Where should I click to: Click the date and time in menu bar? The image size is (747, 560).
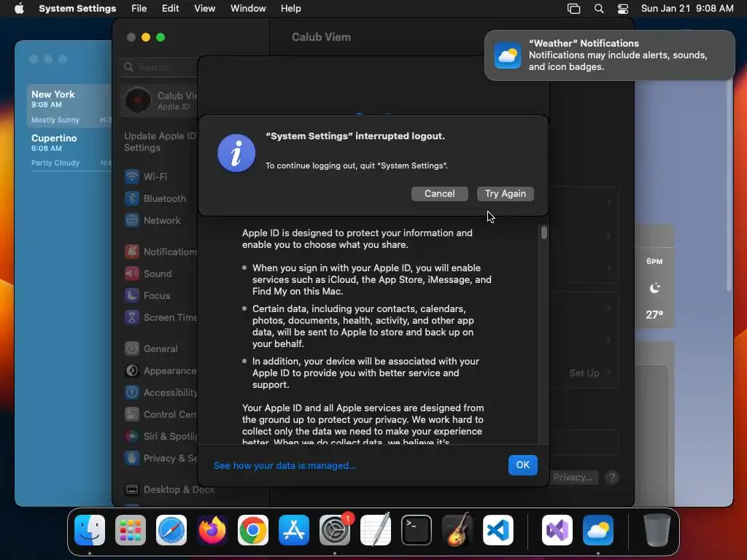tap(687, 9)
